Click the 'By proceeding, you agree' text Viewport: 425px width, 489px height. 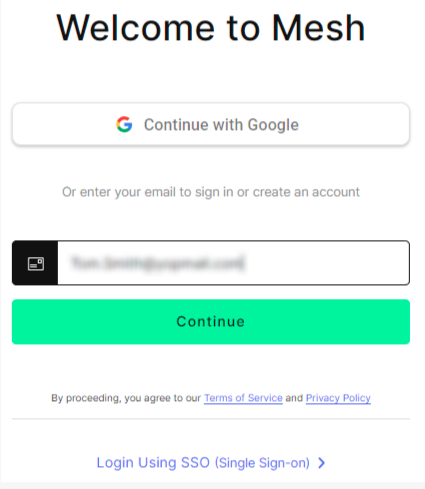126,398
